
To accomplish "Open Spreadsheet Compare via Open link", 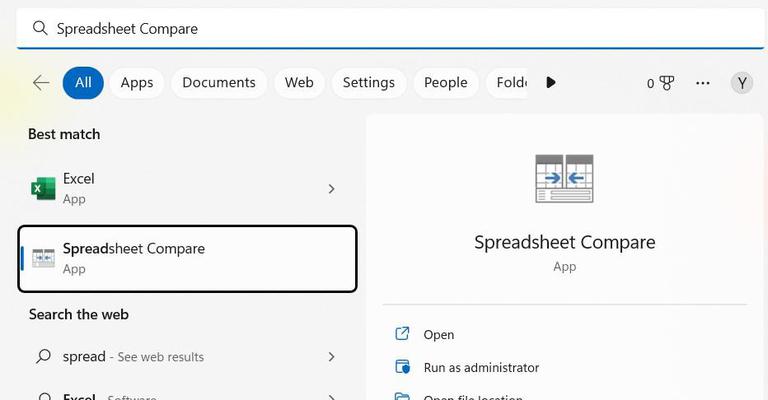I will [439, 335].
